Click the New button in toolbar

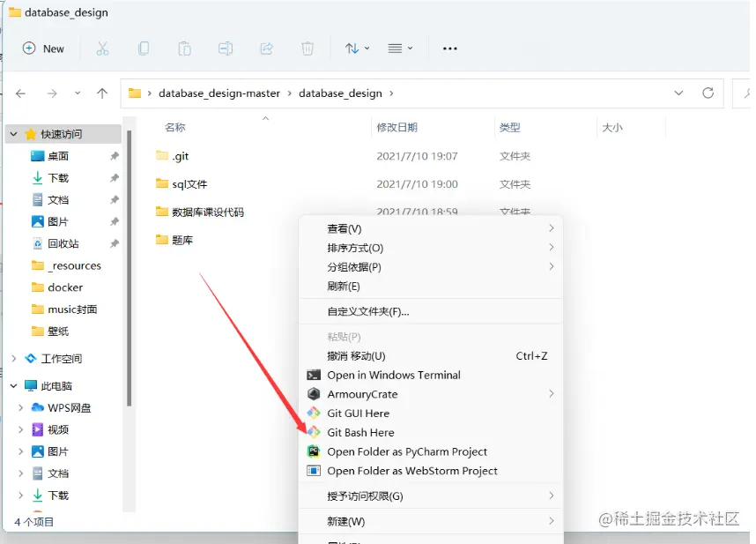coord(43,48)
